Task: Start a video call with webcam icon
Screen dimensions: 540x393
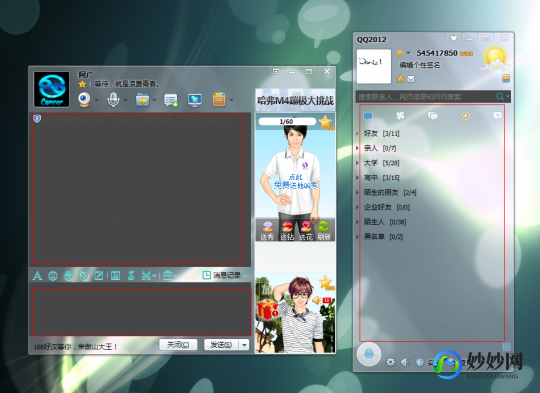Action: [x=84, y=100]
